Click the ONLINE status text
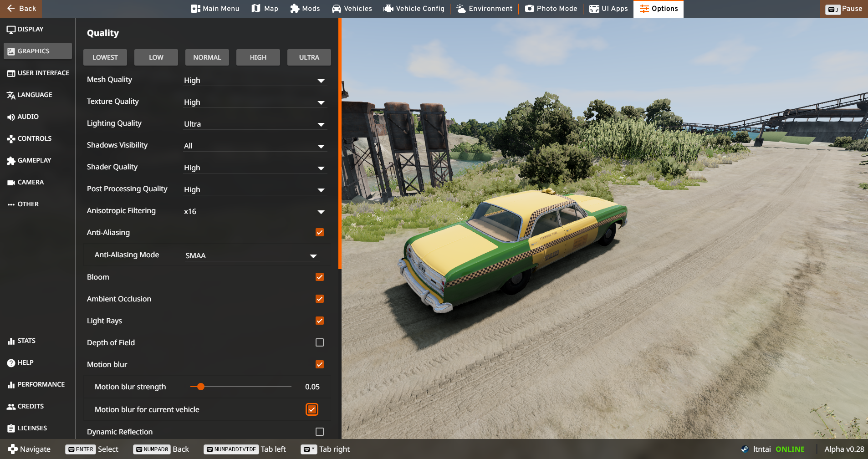This screenshot has width=868, height=459. [x=790, y=449]
